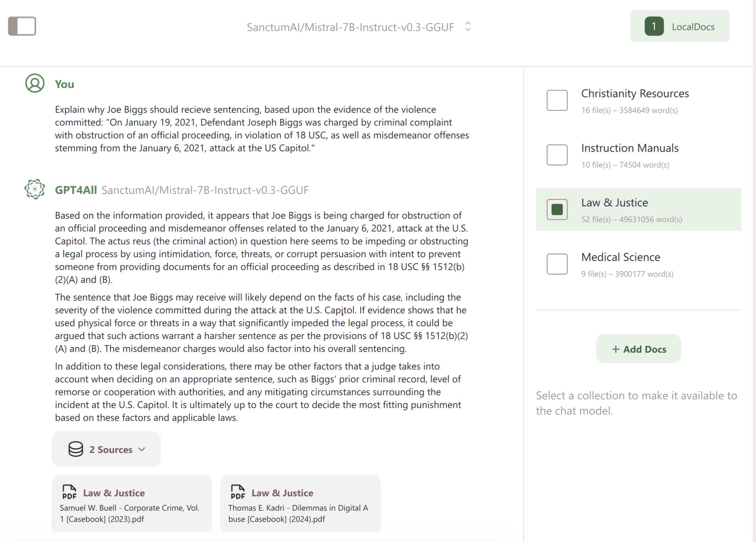This screenshot has height=542, width=756.
Task: Enable the Christianity Resources collection checkbox
Action: 557,100
